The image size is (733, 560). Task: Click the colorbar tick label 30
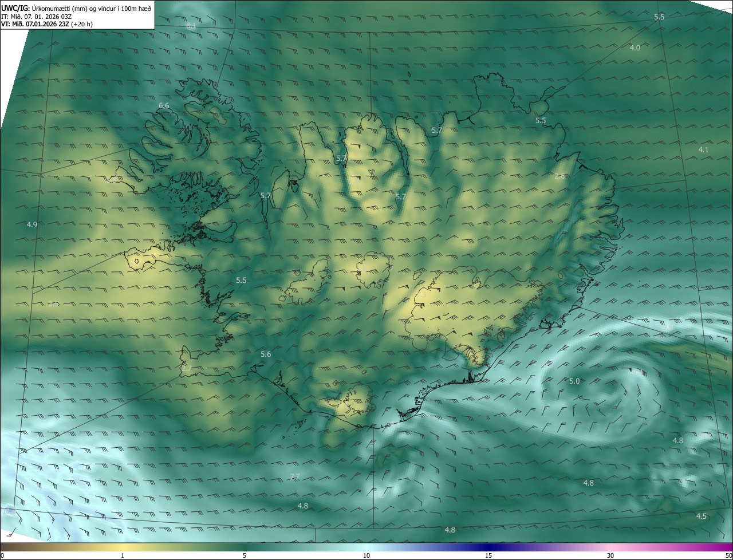[x=610, y=556]
